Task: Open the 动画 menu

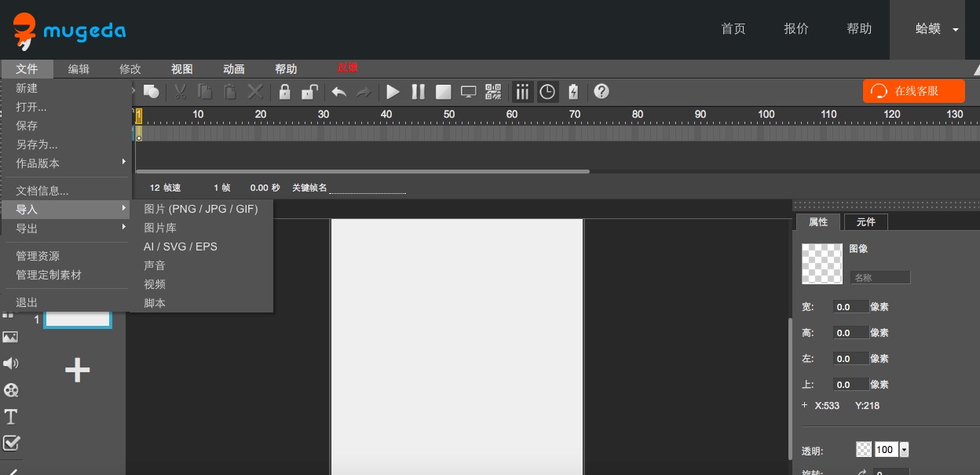Action: (234, 69)
